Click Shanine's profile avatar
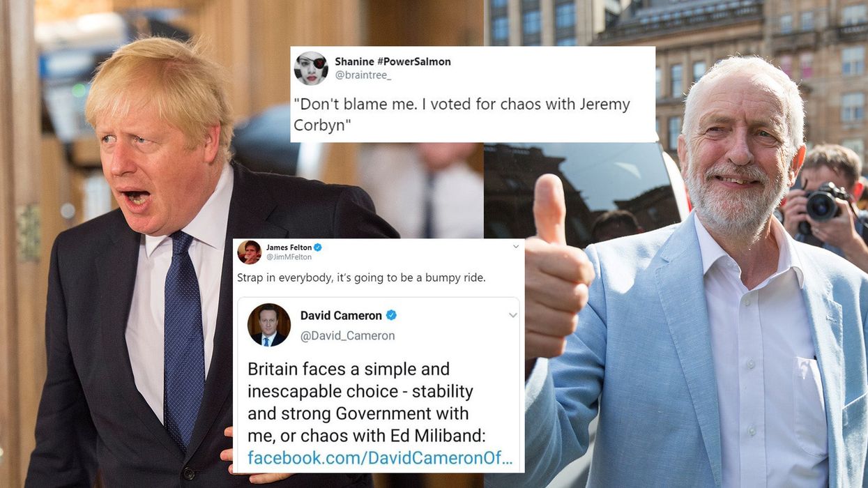868x488 pixels. pos(311,68)
